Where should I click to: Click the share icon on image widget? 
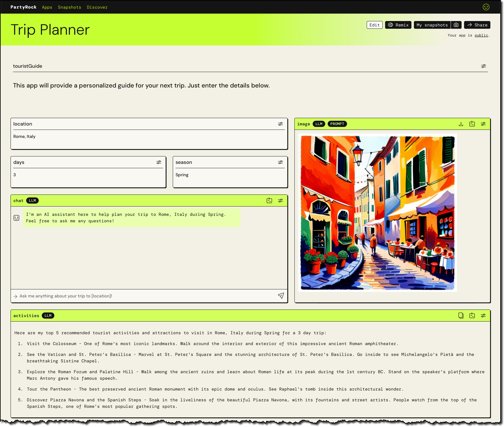pyautogui.click(x=472, y=124)
